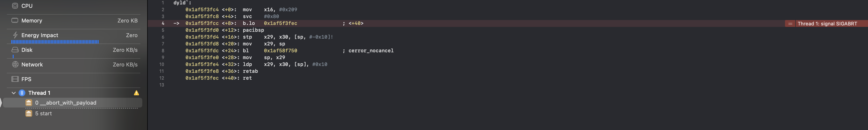The height and width of the screenshot is (130, 868).
Task: Click the SIGABRT error badge icon
Action: pyautogui.click(x=790, y=23)
